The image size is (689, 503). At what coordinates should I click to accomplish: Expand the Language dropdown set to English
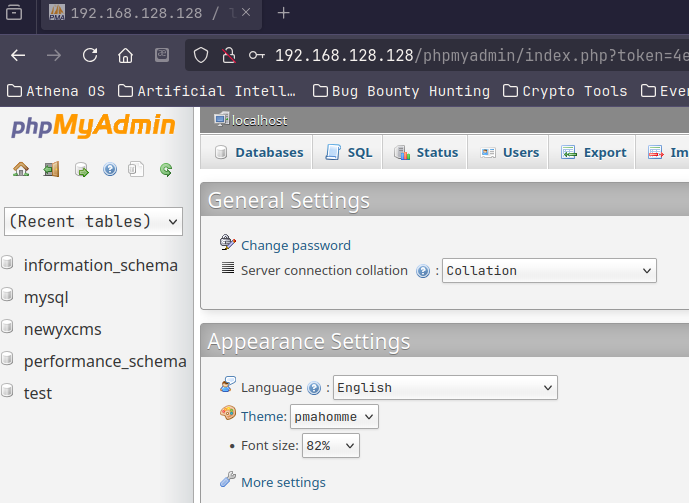pyautogui.click(x=445, y=388)
